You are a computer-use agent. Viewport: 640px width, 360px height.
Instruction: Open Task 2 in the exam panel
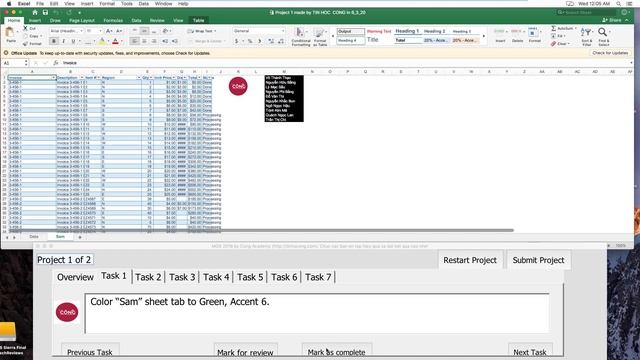click(148, 277)
